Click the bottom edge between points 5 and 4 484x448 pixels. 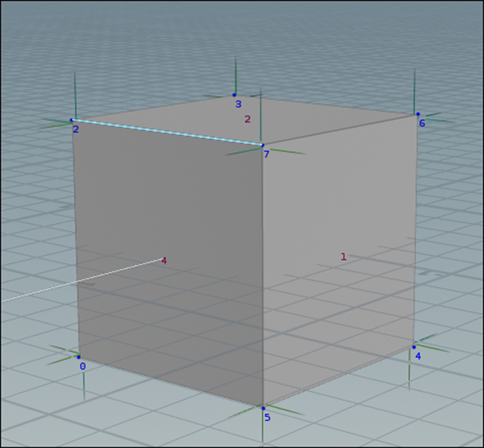(x=339, y=378)
